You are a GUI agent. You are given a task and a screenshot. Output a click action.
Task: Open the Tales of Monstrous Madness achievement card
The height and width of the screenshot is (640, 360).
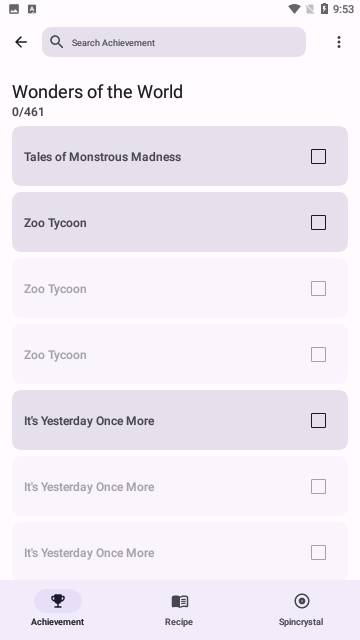180,156
